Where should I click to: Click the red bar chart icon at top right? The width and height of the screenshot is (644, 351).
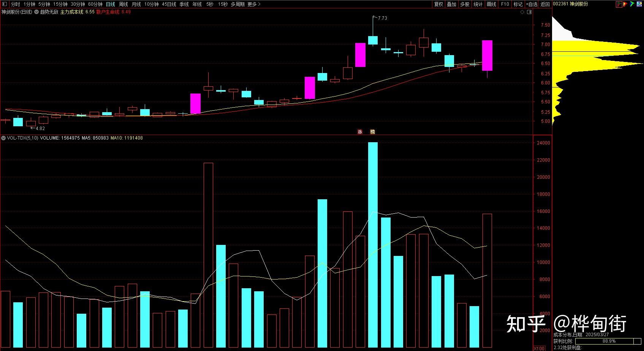click(619, 4)
